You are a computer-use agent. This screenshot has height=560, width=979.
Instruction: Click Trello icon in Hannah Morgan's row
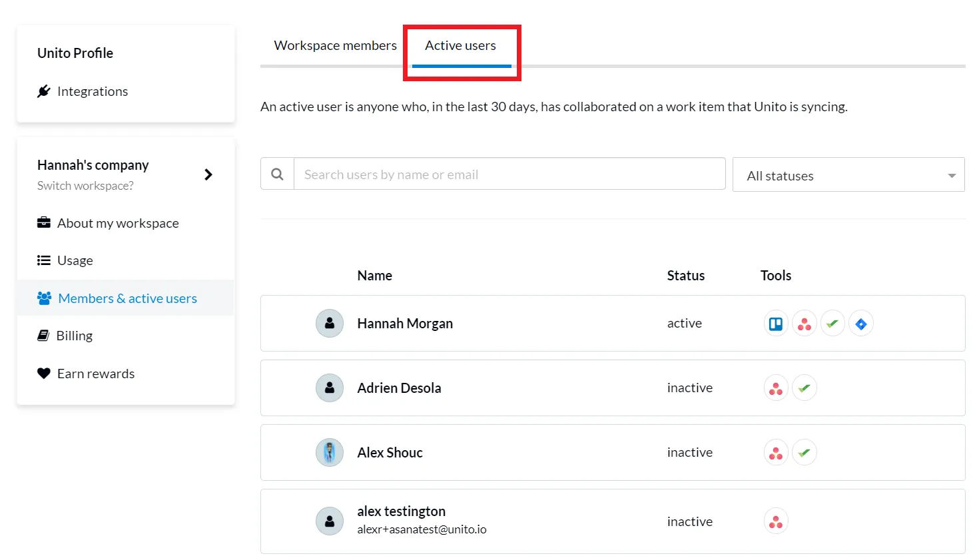(x=776, y=324)
